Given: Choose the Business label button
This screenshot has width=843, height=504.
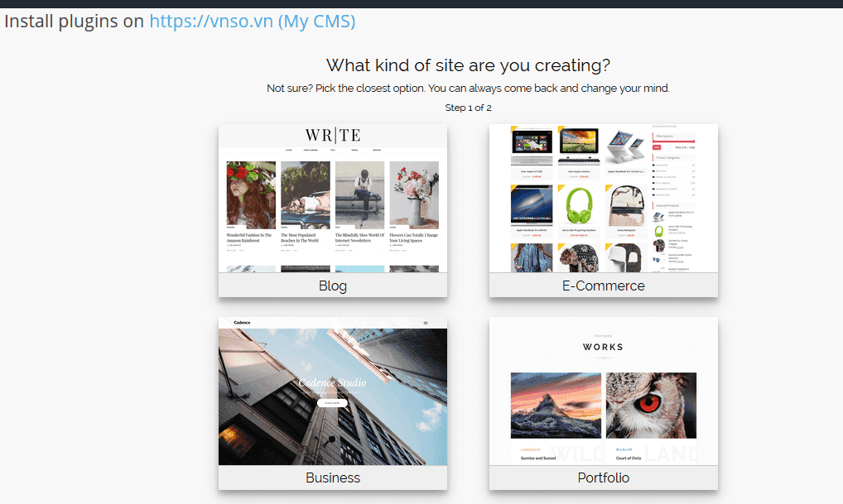Looking at the screenshot, I should coord(333,478).
